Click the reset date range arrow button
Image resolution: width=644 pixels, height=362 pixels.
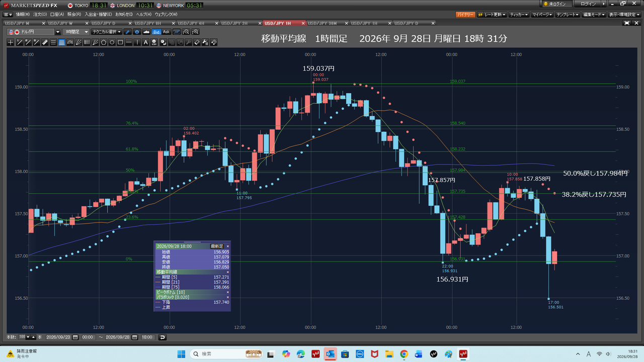click(163, 337)
